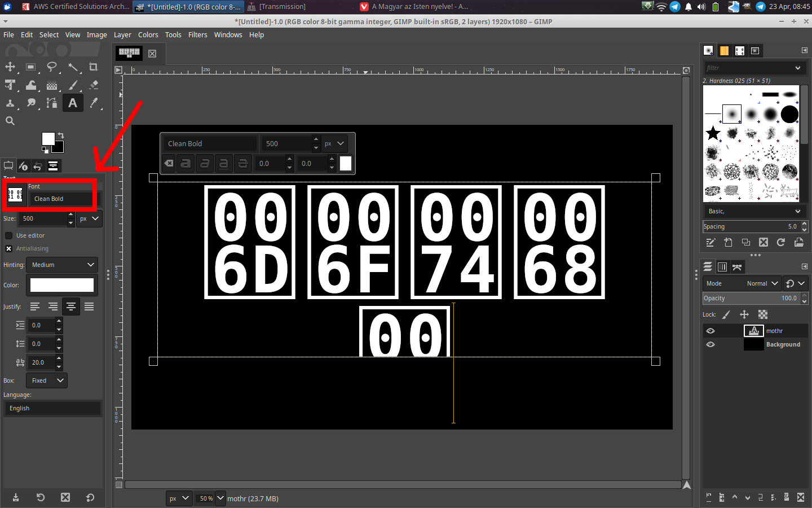Toggle the Antialiasing checkbox

(9, 248)
